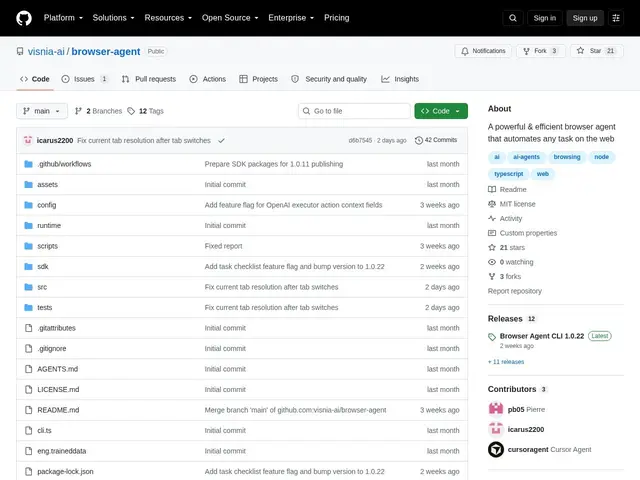This screenshot has height=480, width=640.
Task: Click the Sign up button
Action: coord(584,18)
